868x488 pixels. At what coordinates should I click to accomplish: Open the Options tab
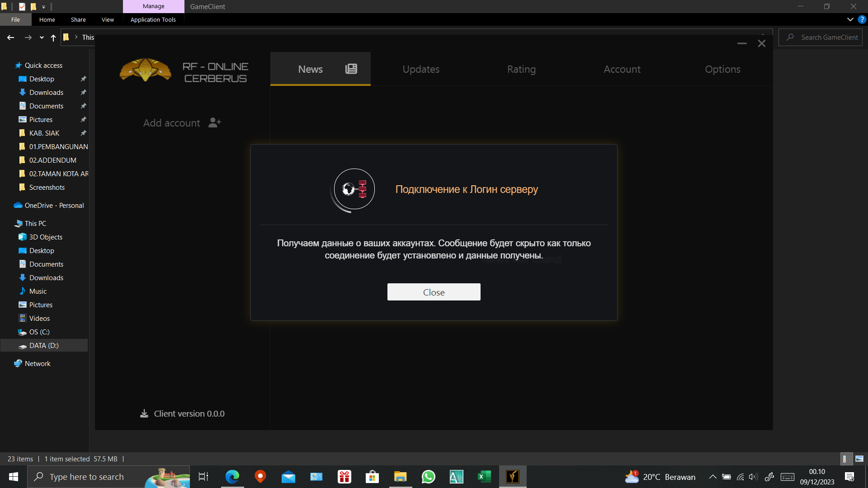(722, 69)
